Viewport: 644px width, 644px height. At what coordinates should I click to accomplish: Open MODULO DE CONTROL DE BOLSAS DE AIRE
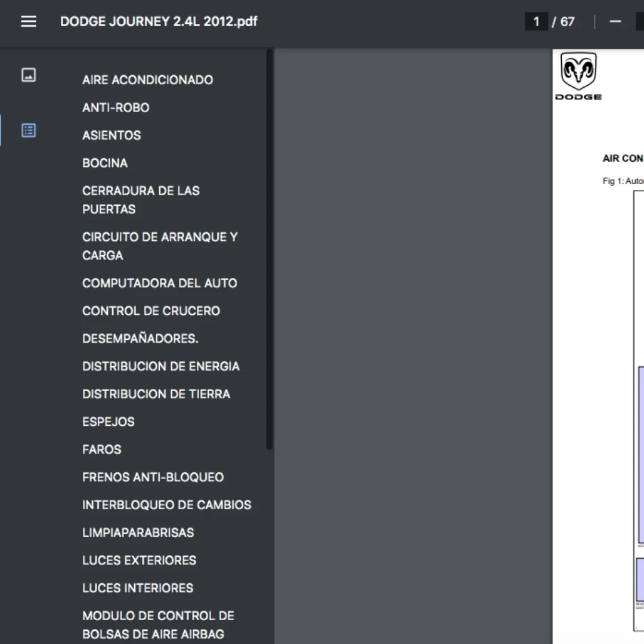click(x=158, y=625)
